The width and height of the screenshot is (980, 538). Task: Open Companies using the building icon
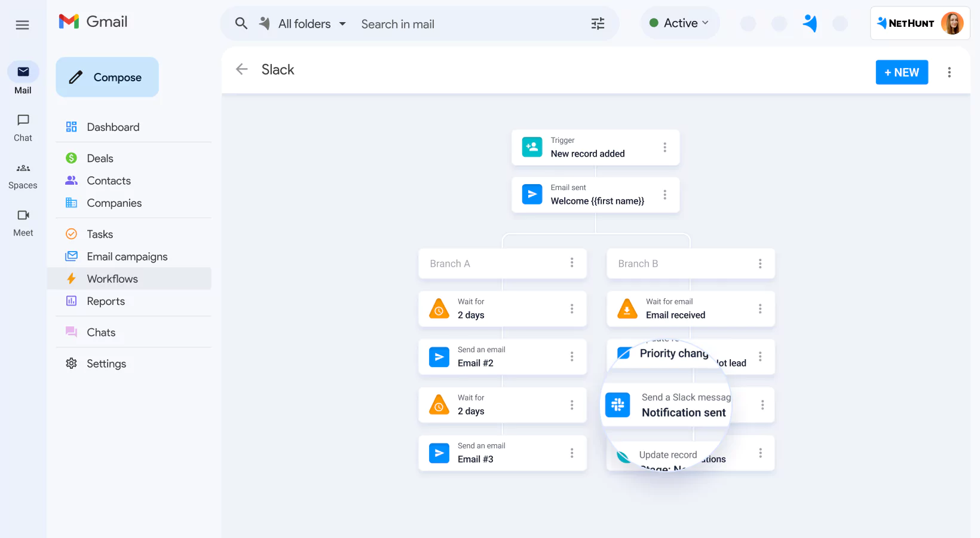[x=71, y=203]
